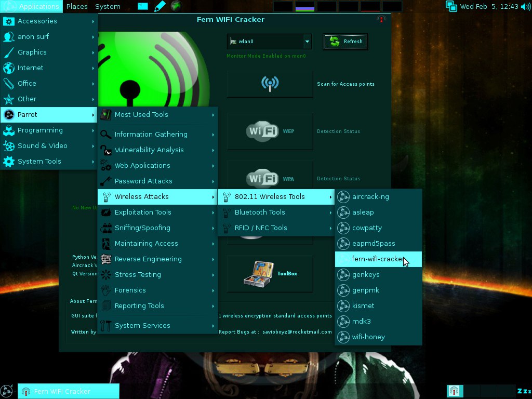
Task: Launch asleap from the wireless tools list
Action: tap(378, 212)
